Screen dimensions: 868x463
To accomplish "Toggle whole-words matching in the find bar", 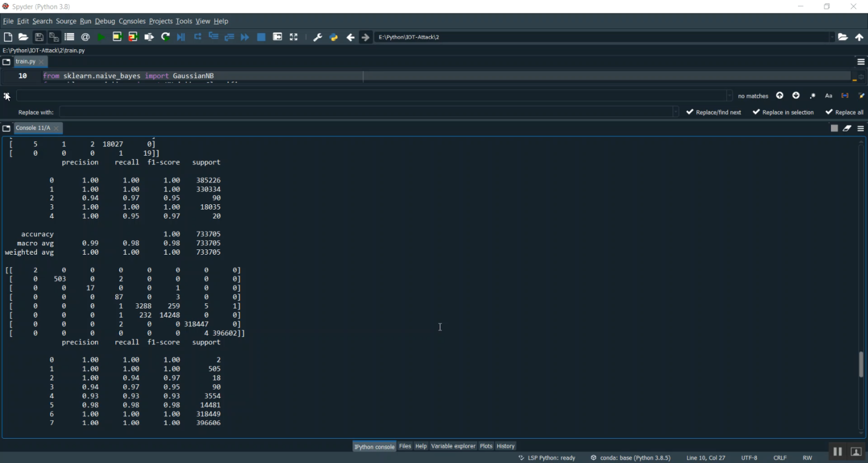I will coord(845,95).
